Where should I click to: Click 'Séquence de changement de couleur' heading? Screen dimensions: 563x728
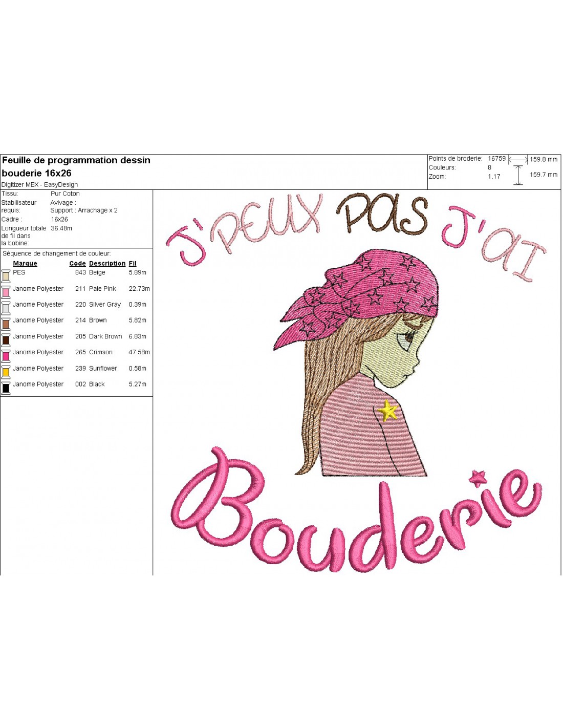pyautogui.click(x=57, y=253)
